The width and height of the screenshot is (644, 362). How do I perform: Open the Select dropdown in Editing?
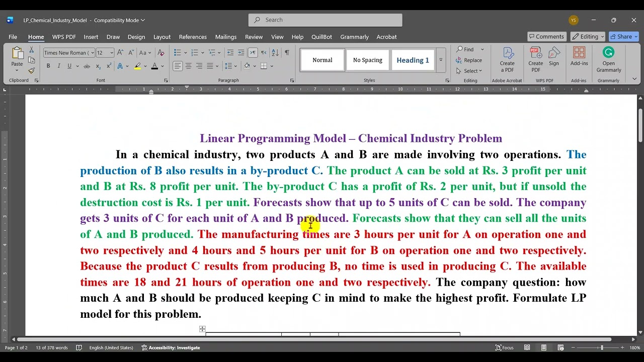tap(469, 71)
